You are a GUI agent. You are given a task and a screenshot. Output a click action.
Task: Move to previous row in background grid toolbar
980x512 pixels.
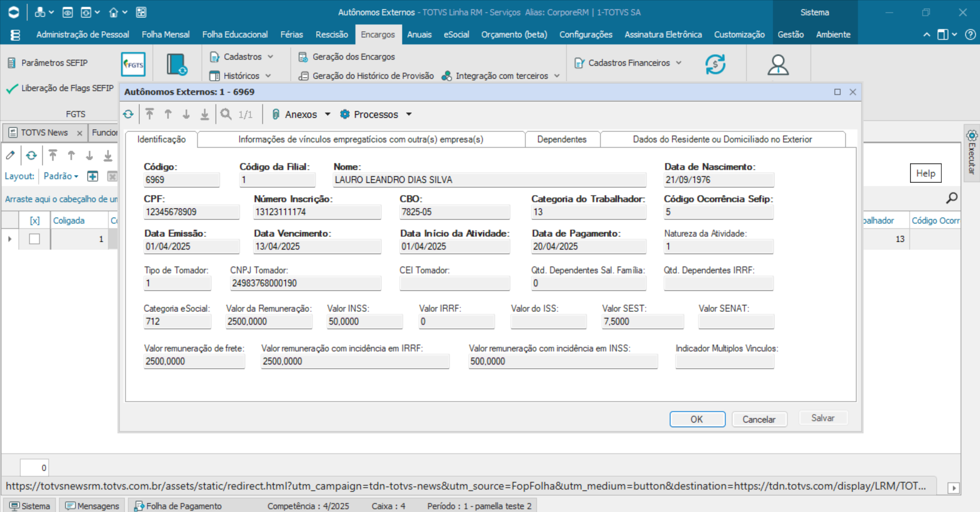pyautogui.click(x=71, y=155)
